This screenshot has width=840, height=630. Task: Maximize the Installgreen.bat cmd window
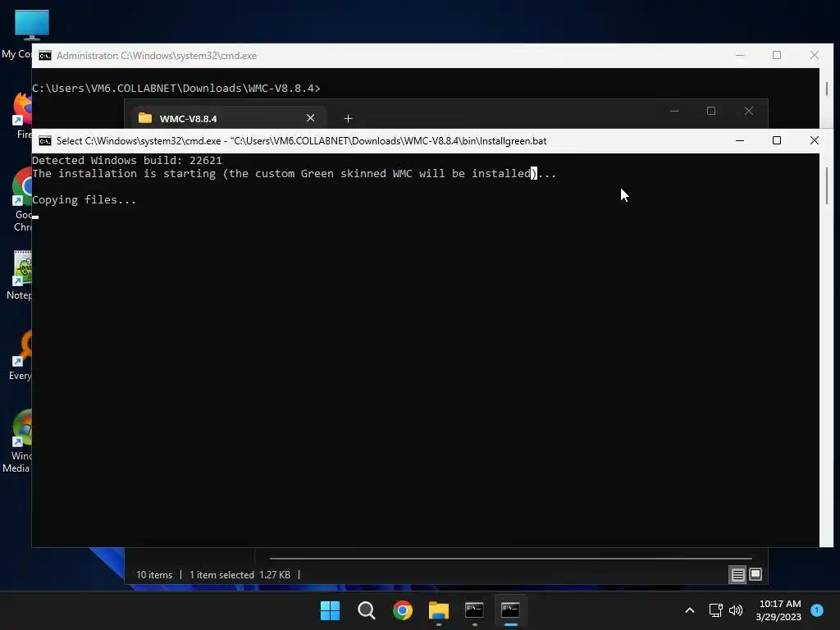[777, 140]
